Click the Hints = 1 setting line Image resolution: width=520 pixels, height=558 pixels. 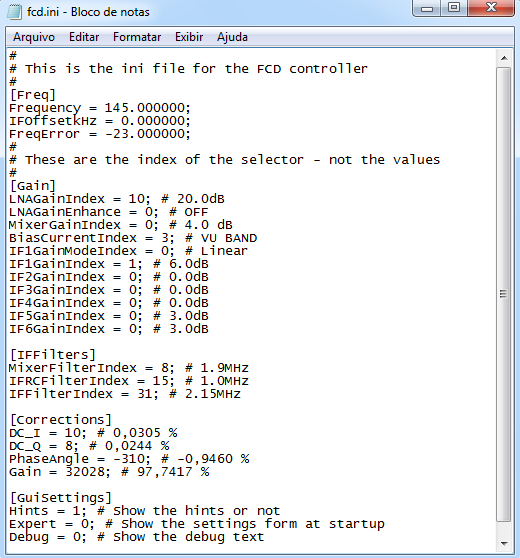tap(145, 511)
